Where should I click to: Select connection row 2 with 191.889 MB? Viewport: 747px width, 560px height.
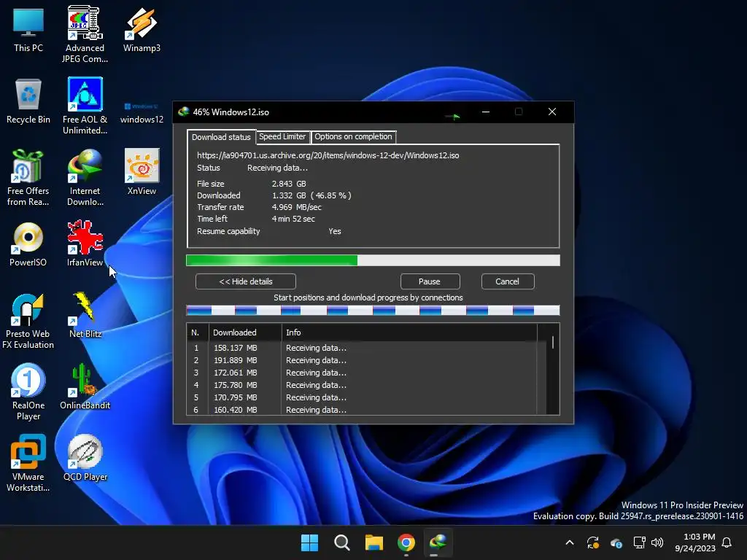click(362, 360)
